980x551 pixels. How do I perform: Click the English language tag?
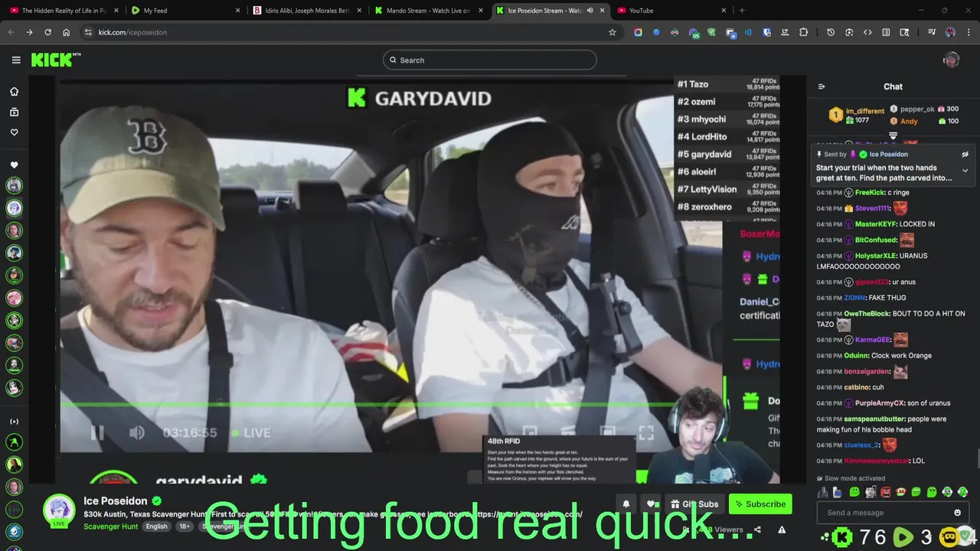point(156,527)
